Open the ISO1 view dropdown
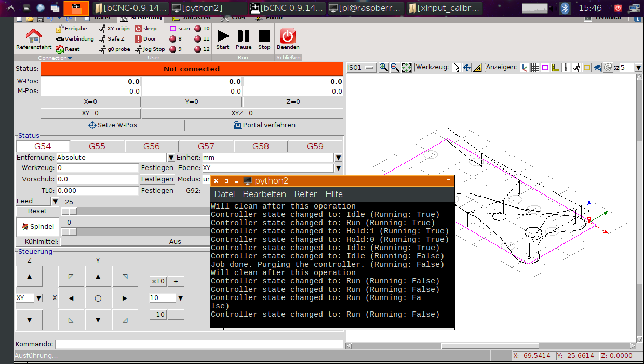The height and width of the screenshot is (364, 644). click(x=361, y=68)
